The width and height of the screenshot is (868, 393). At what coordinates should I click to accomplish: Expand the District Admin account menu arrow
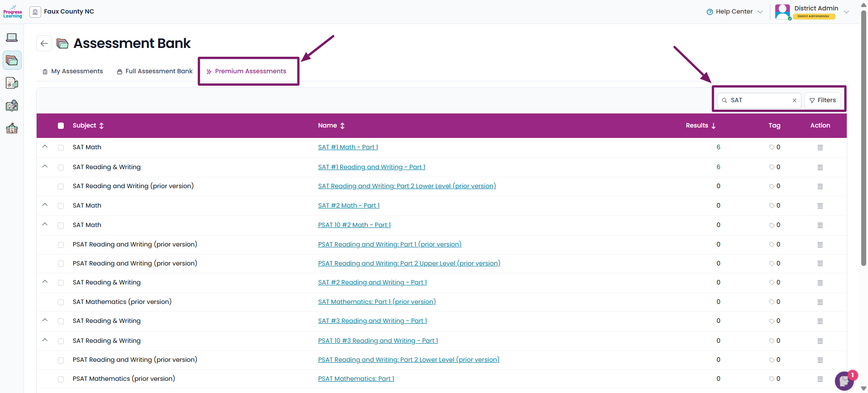point(846,12)
